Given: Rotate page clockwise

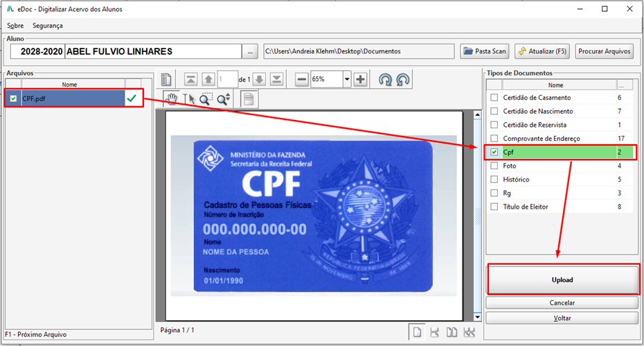Looking at the screenshot, I should (385, 80).
